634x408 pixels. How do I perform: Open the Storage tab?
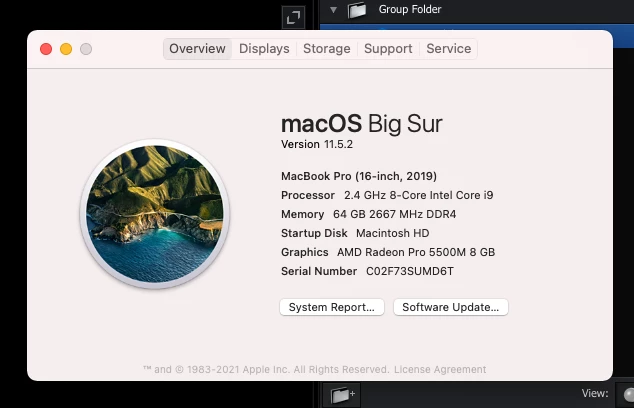(327, 49)
